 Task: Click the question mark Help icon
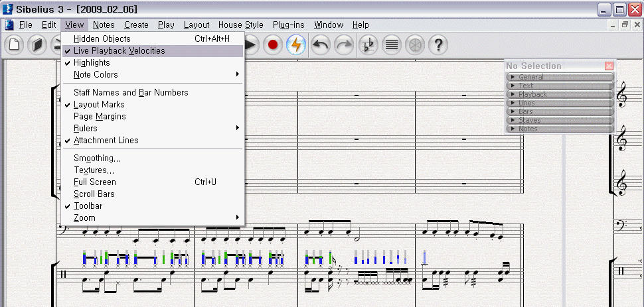pyautogui.click(x=438, y=45)
